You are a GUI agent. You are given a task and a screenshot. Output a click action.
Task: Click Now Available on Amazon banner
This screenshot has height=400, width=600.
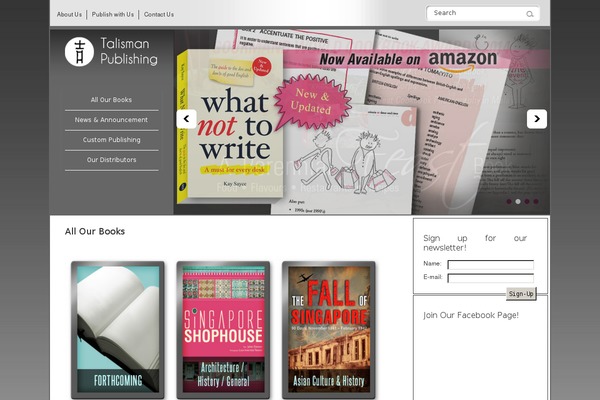pos(408,60)
